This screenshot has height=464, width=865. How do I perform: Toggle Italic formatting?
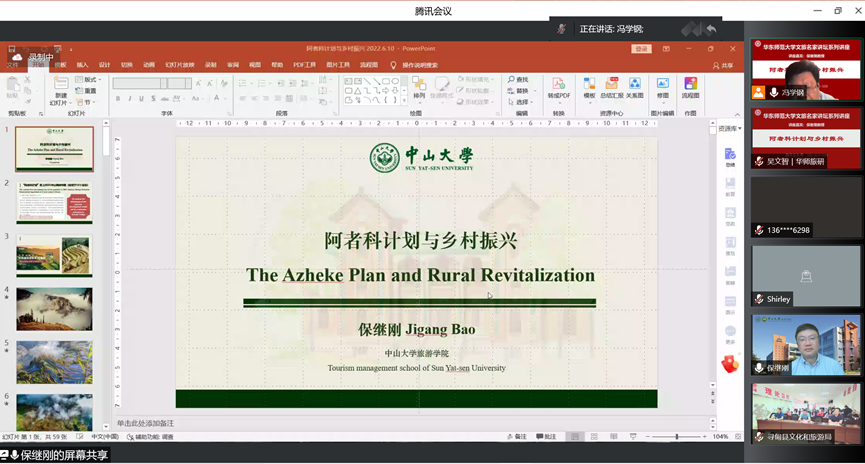tap(130, 98)
